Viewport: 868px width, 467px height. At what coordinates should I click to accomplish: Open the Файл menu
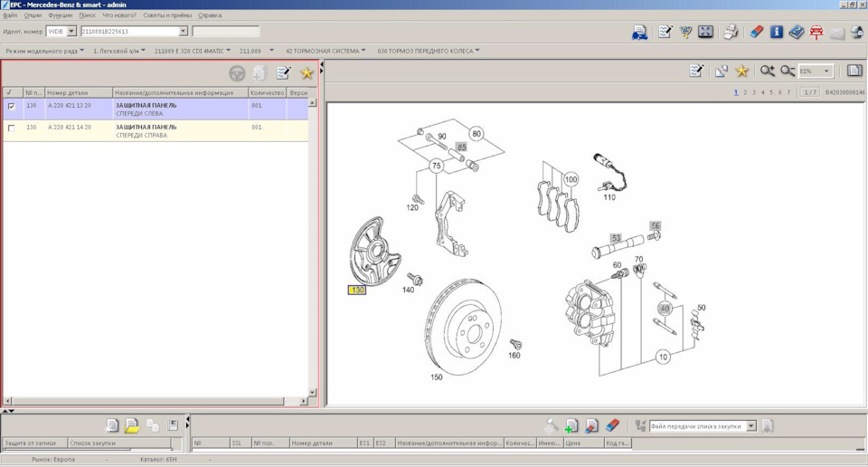pos(10,15)
